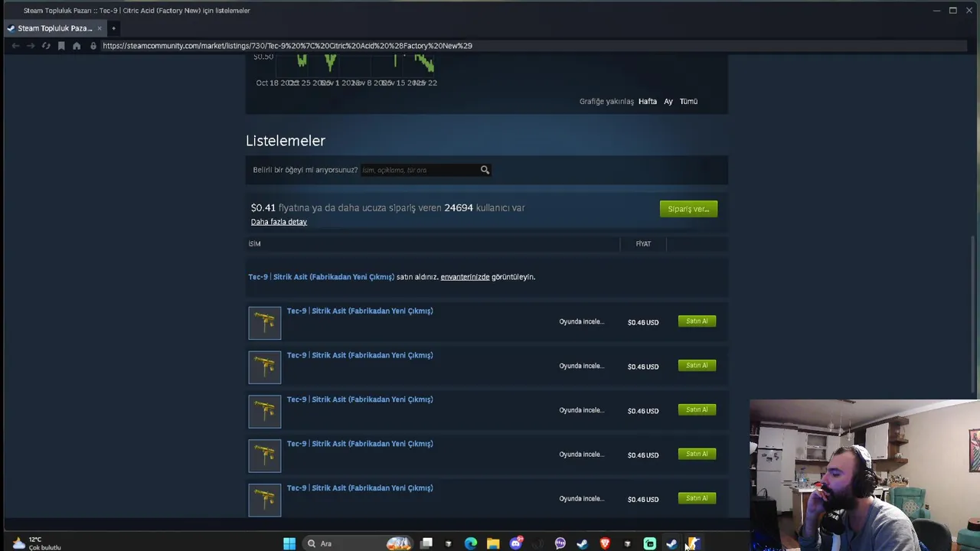Zoom graph to Ay
This screenshot has width=980, height=551.
click(668, 101)
